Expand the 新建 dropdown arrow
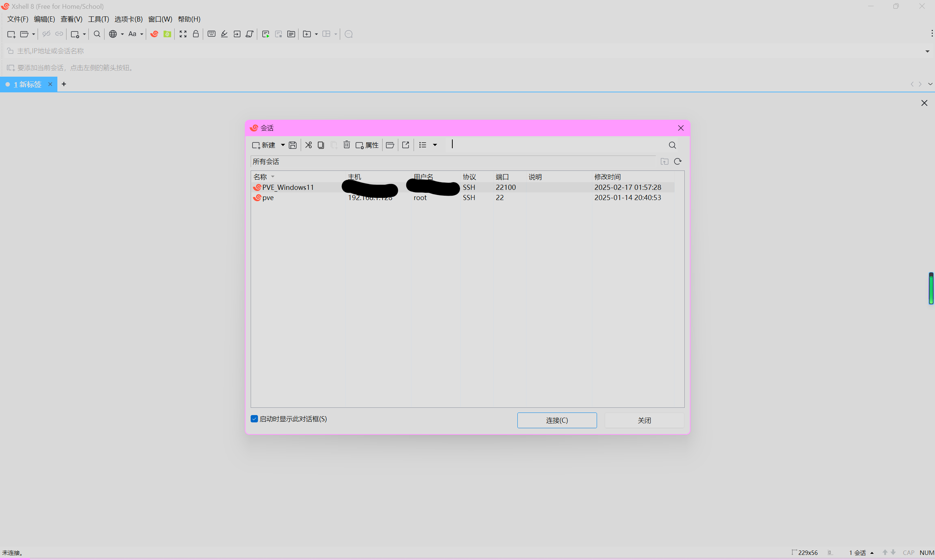Viewport: 935px width, 560px height. [282, 145]
